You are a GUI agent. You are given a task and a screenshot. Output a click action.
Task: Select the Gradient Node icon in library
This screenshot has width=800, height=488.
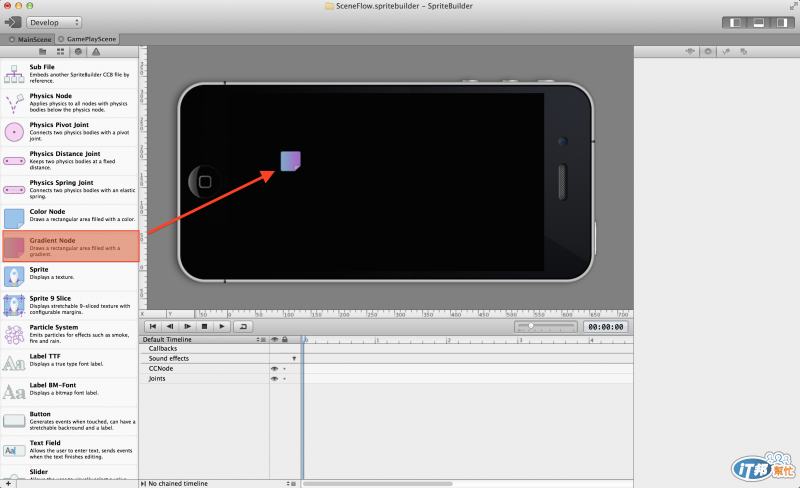pyautogui.click(x=14, y=248)
